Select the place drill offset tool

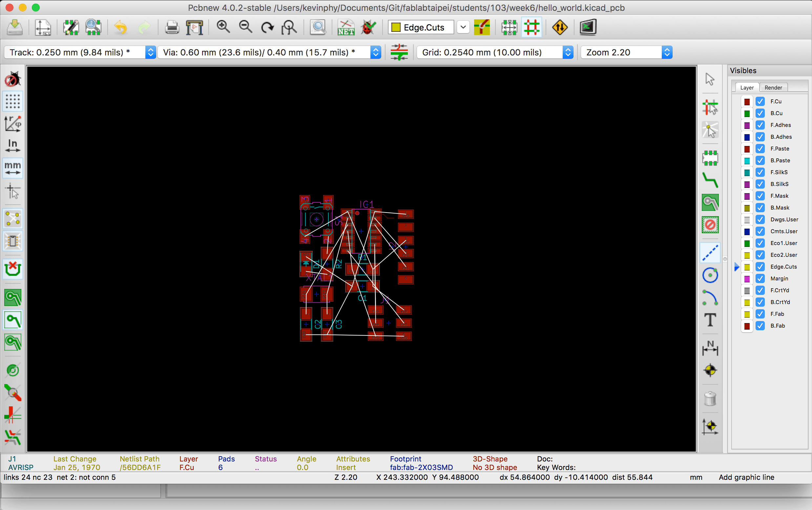(710, 371)
